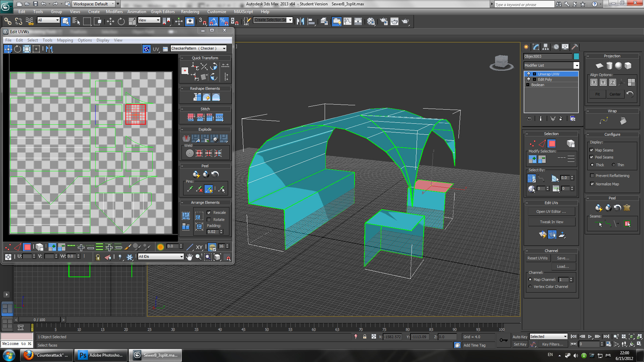Screen dimensions: 644x362
Task: Select Polygon sub-object mode in UV editor bottom bar
Action: (27, 247)
